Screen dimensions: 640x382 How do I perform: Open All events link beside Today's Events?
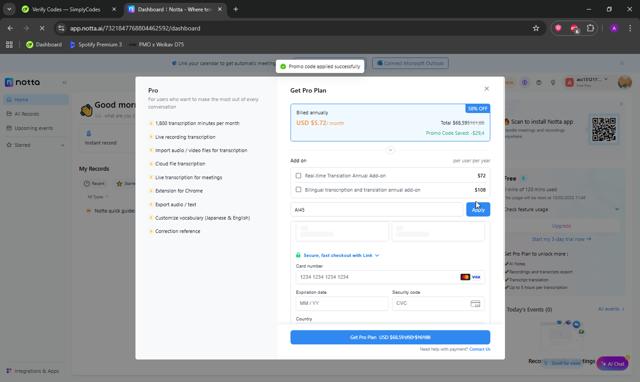pyautogui.click(x=611, y=309)
